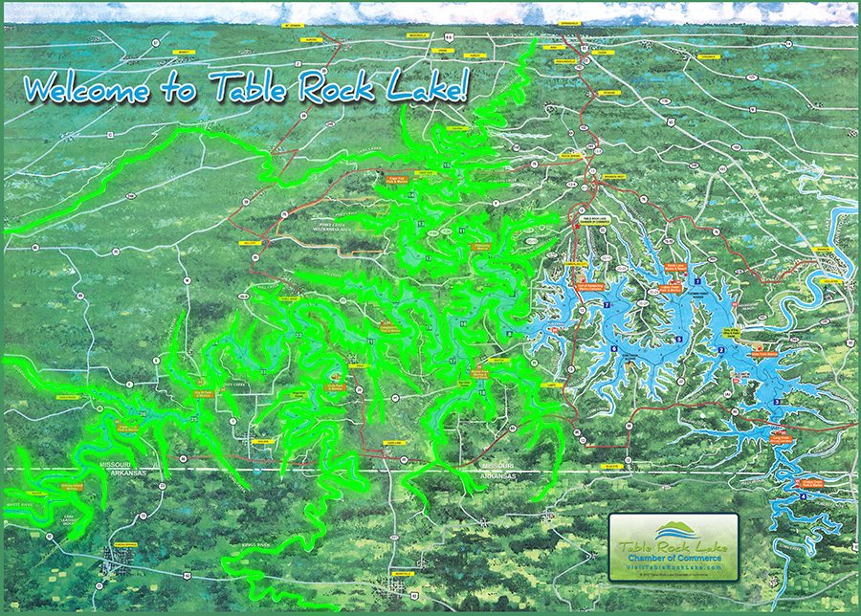Click the State Park Marina red marker
861x616 pixels.
click(759, 348)
